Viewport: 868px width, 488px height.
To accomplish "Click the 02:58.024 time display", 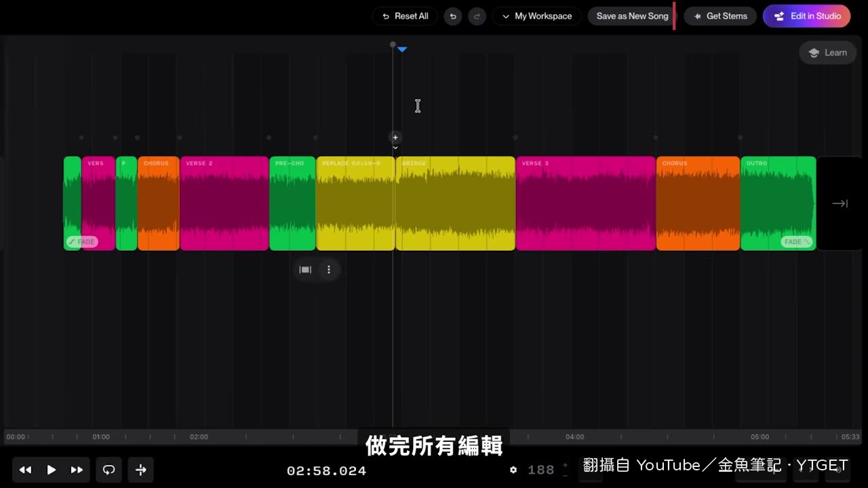I will [326, 470].
